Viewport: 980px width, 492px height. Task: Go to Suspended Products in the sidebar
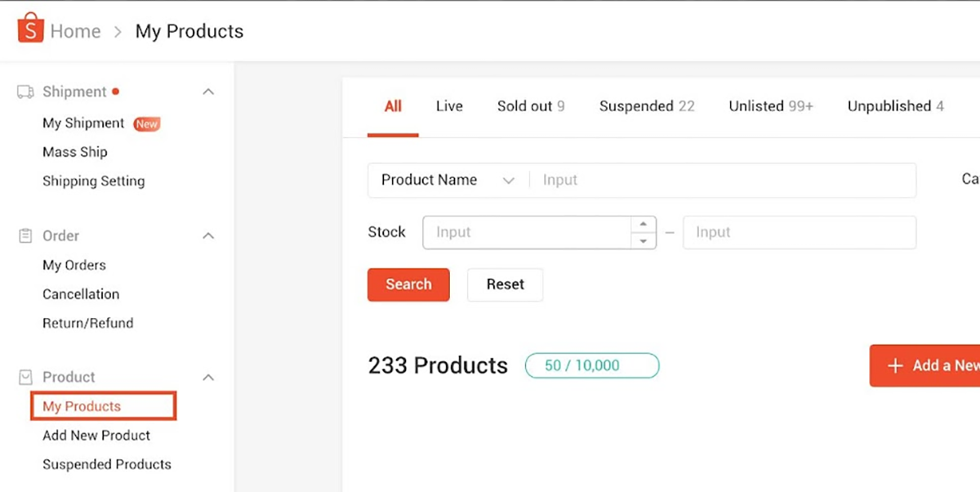(106, 464)
